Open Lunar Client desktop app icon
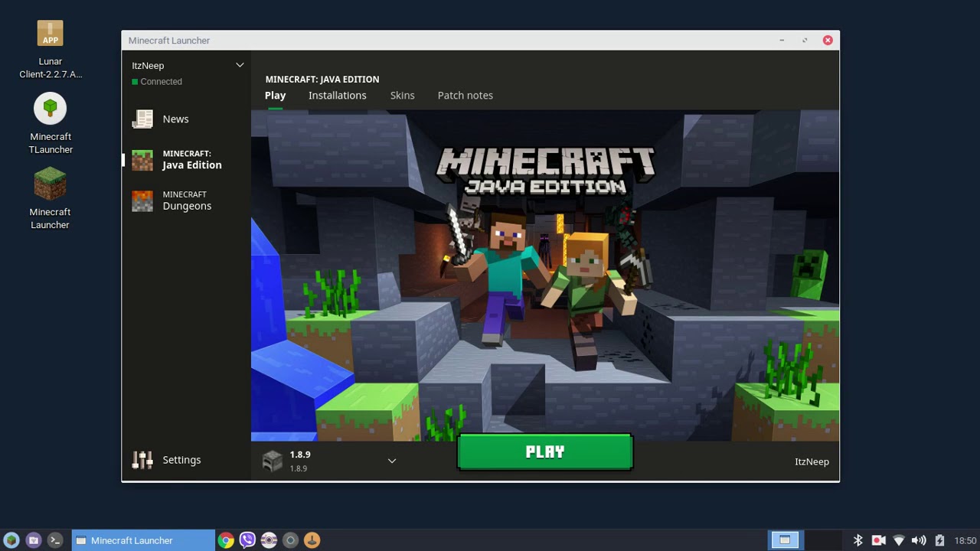This screenshot has height=551, width=980. click(50, 33)
